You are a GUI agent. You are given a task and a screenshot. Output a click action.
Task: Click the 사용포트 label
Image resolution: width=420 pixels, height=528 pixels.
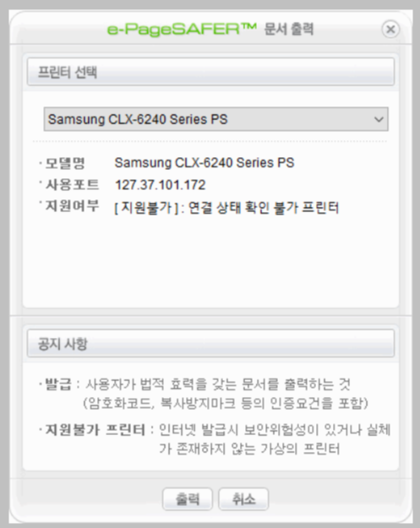click(72, 184)
